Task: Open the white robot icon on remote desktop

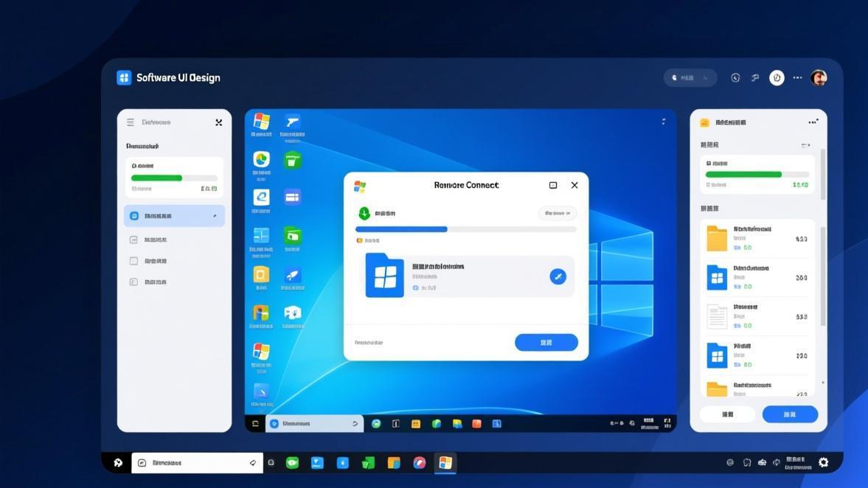Action: (292, 313)
